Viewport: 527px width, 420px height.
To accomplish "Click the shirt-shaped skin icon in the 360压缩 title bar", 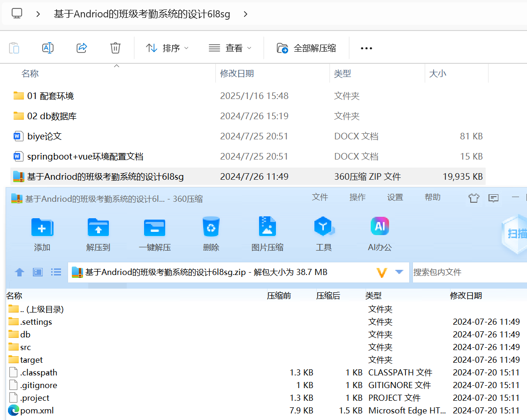I will [474, 198].
